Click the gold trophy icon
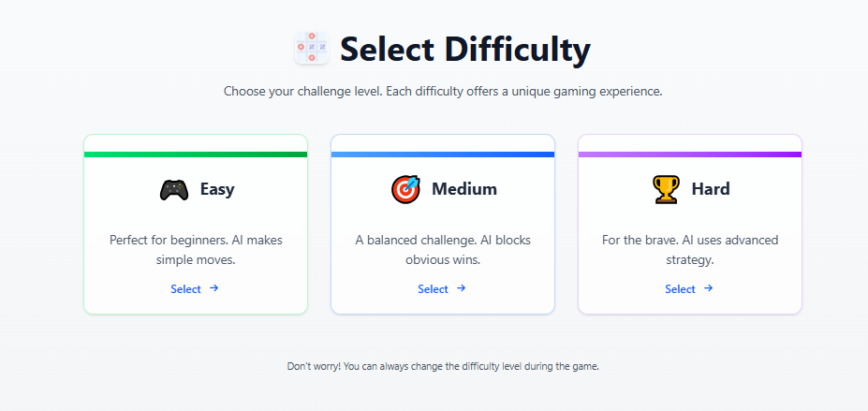 (665, 189)
